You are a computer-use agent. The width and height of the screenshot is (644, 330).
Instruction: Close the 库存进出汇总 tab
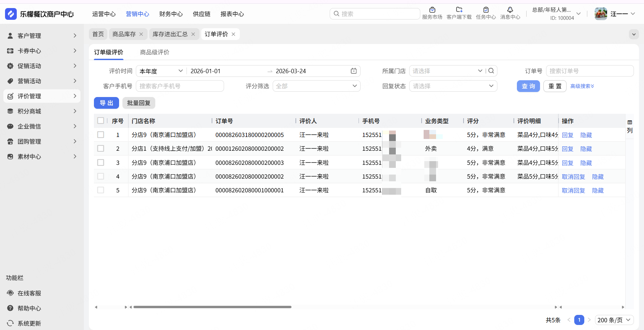193,34
